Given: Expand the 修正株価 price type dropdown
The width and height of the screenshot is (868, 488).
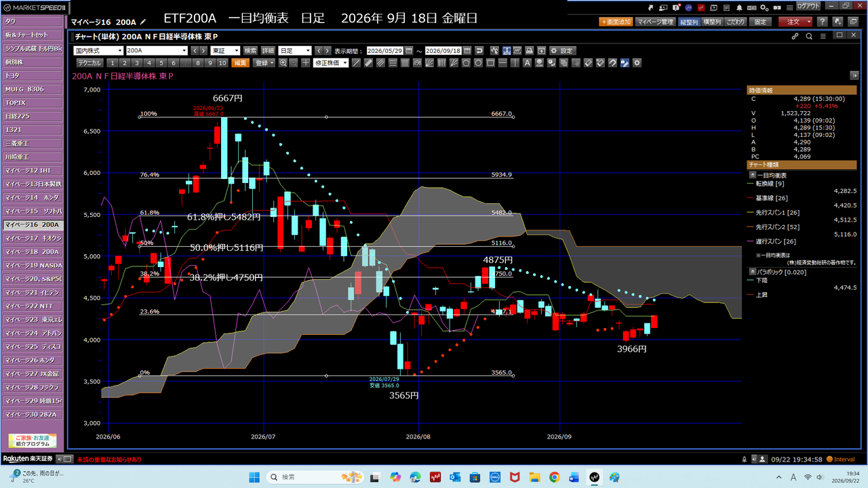Looking at the screenshot, I should [x=331, y=62].
